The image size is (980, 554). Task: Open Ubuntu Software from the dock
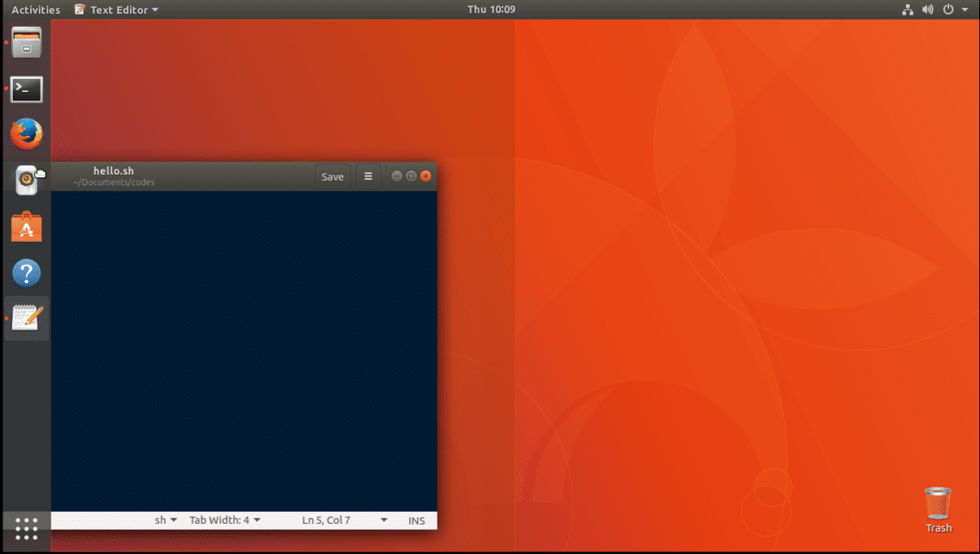pos(26,226)
